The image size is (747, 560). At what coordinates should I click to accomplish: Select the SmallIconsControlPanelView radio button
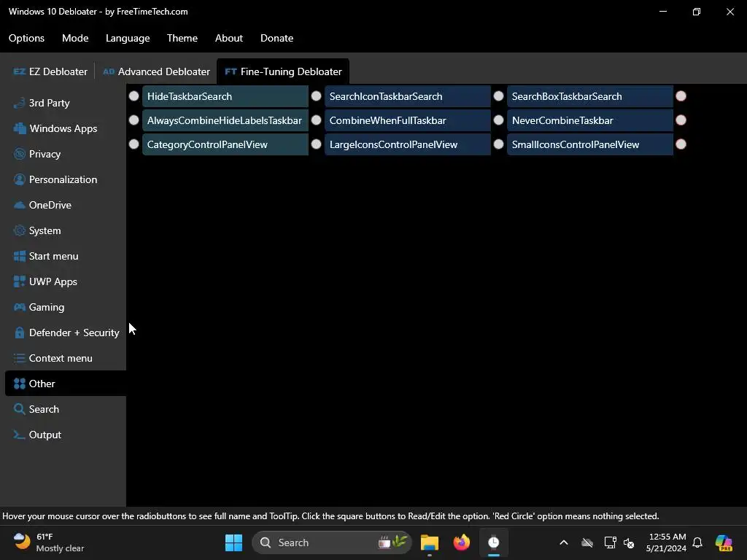[x=499, y=144]
